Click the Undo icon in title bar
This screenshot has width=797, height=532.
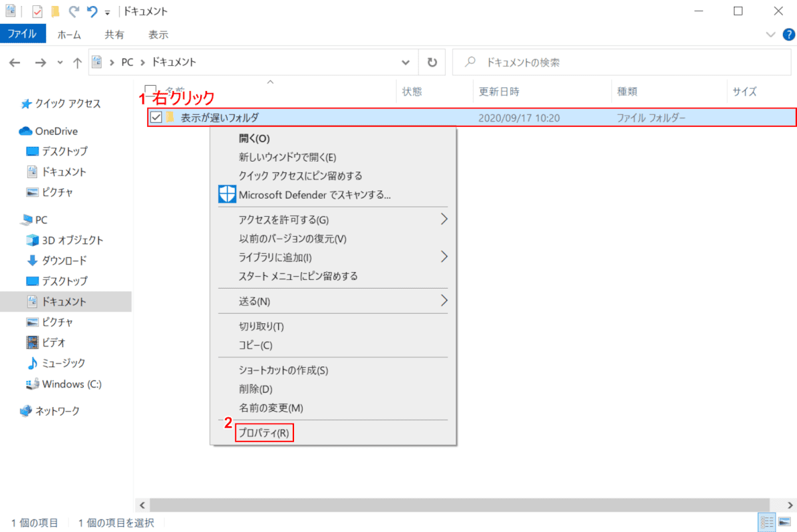coord(92,11)
